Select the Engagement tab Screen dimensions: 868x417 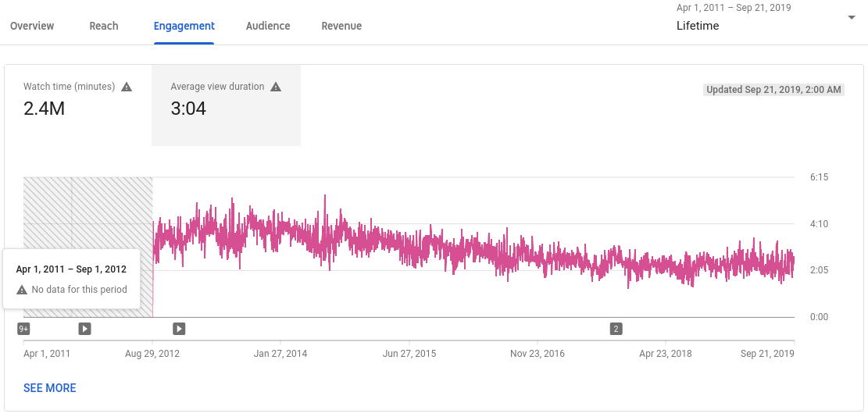[x=184, y=26]
